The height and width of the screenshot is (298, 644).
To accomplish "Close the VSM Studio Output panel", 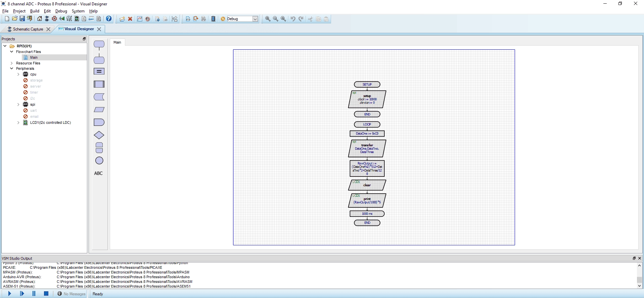I will tap(640, 258).
